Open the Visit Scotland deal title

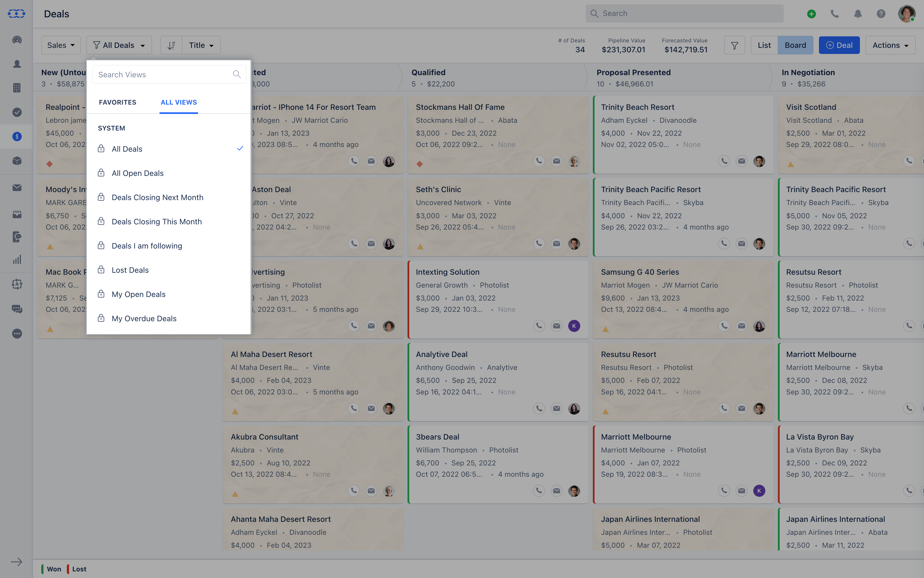click(811, 107)
